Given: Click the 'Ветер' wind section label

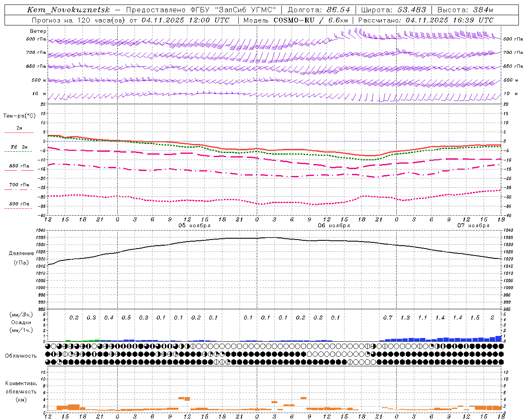Looking at the screenshot, I should [x=38, y=31].
